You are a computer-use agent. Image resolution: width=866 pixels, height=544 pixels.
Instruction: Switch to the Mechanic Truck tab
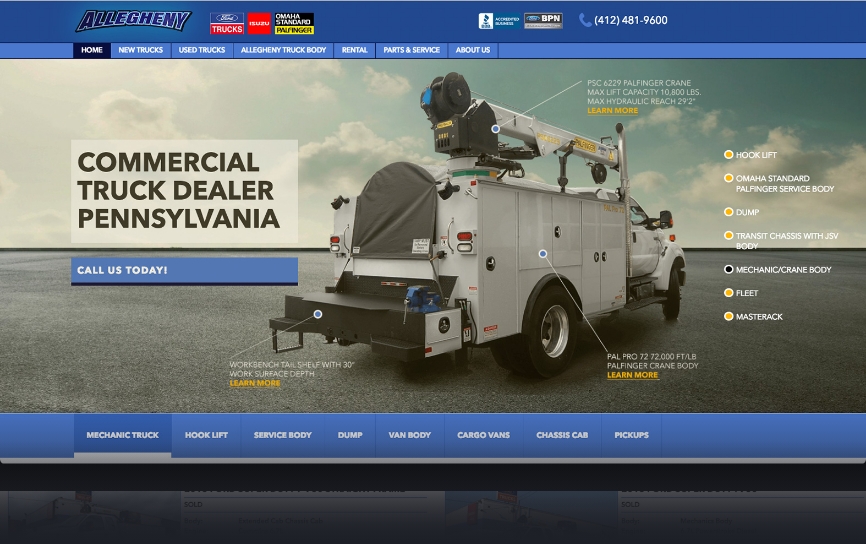click(123, 435)
